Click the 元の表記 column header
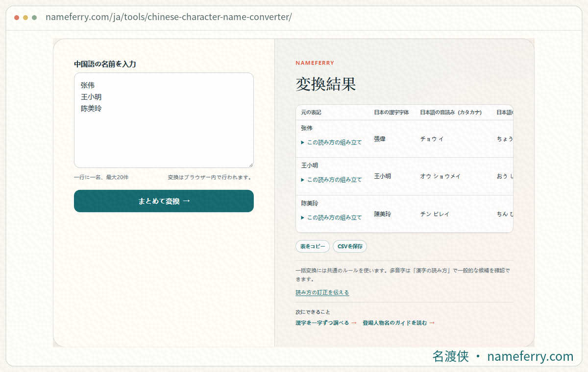588x372 pixels. [311, 113]
